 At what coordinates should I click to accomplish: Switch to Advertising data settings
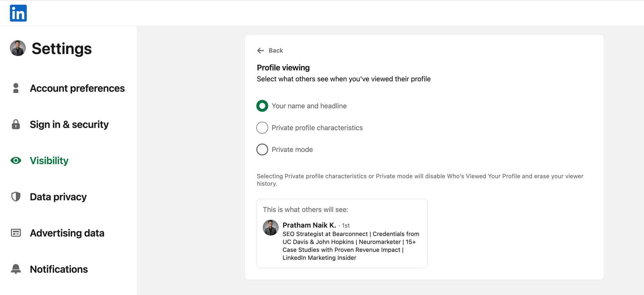pyautogui.click(x=67, y=233)
